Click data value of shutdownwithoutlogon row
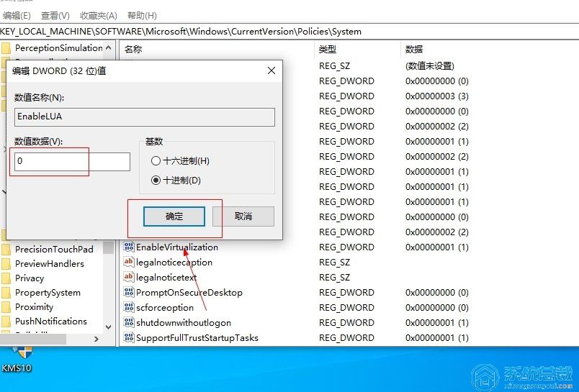579x392 pixels. point(437,323)
